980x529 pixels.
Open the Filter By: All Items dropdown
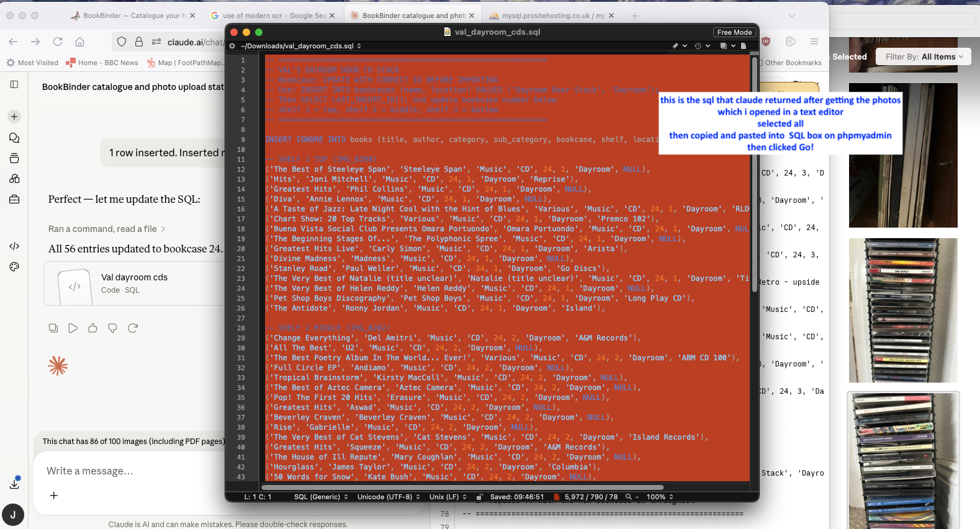coord(924,56)
